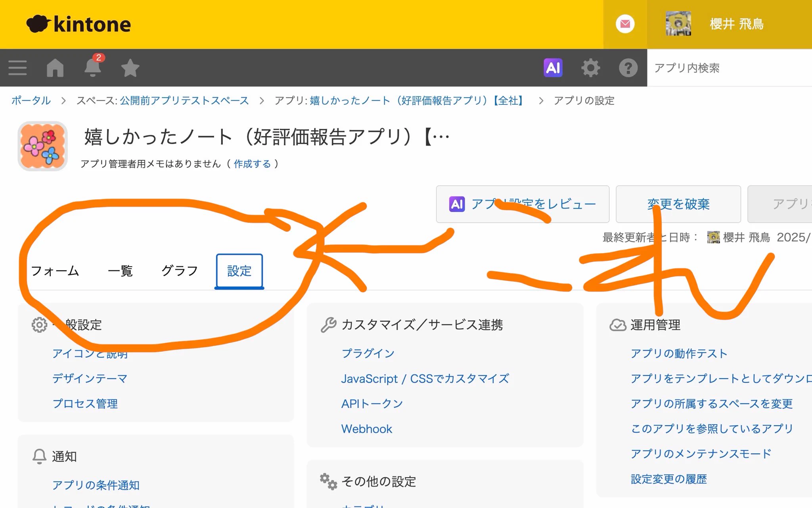812x508 pixels.
Task: Open アプリの所属するスペースを変更
Action: (712, 404)
